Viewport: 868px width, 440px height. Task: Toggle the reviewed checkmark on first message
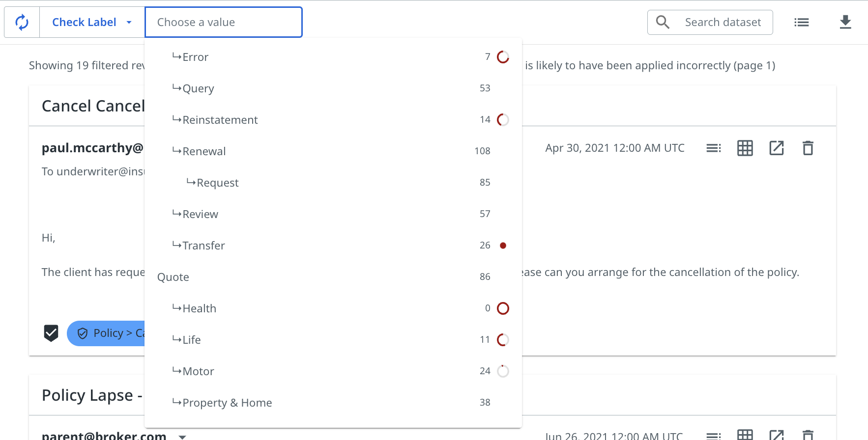51,333
